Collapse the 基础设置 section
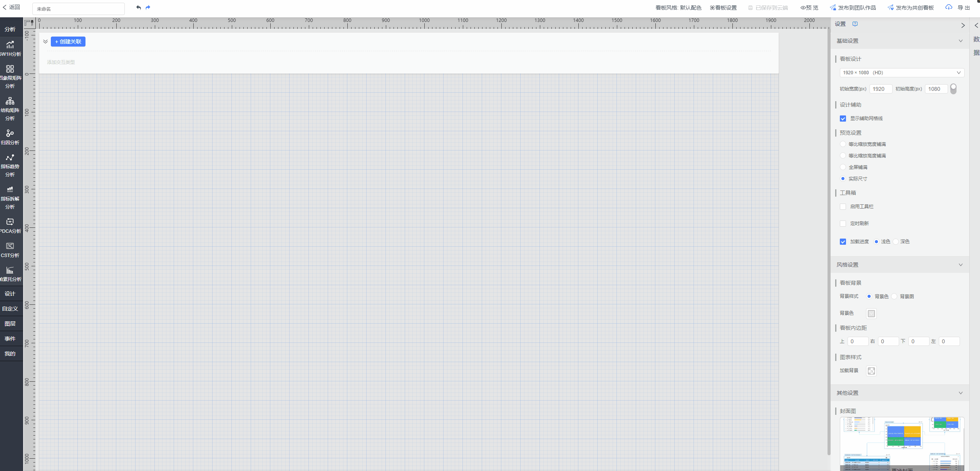980x471 pixels. point(960,41)
